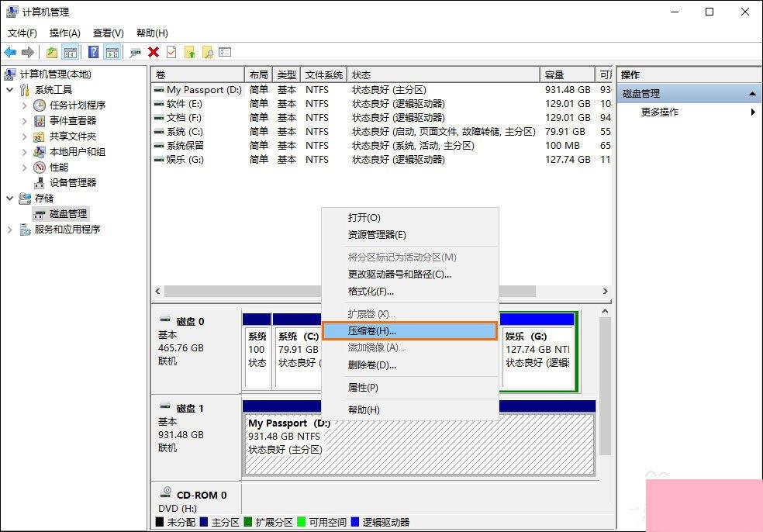Click the connect drive toolbar icon

135,52
